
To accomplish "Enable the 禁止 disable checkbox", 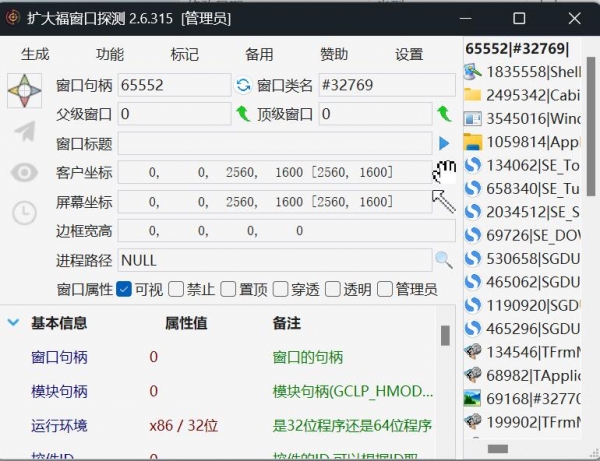I will click(176, 289).
